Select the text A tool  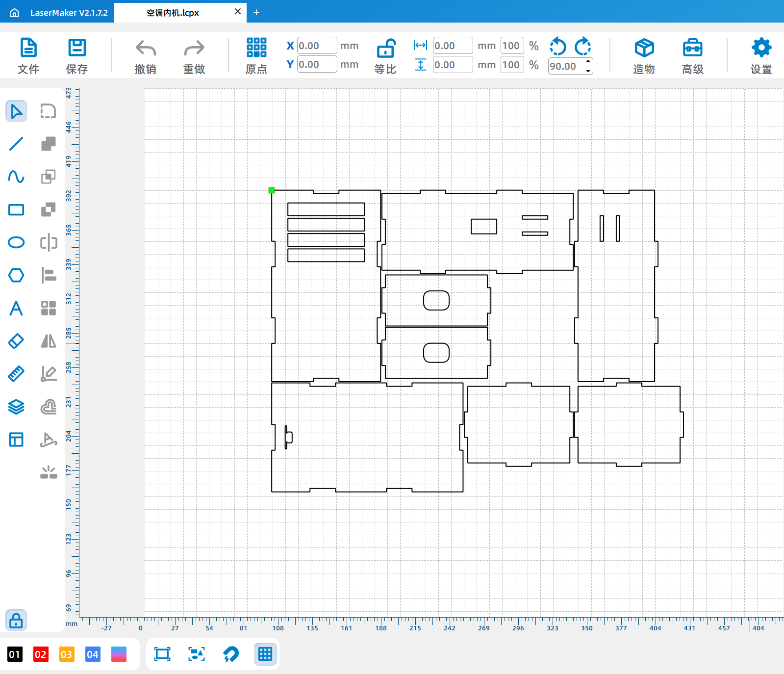[x=16, y=308]
